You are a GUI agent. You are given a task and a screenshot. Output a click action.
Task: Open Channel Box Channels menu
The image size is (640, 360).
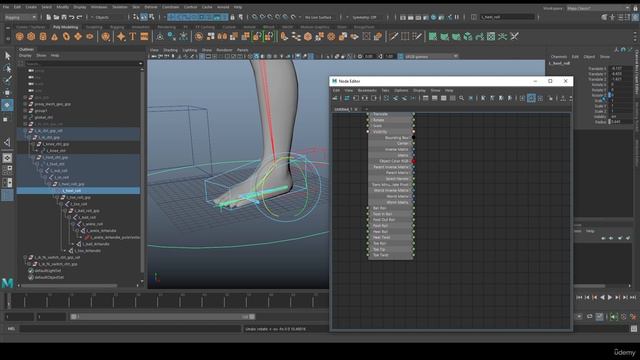pos(559,57)
